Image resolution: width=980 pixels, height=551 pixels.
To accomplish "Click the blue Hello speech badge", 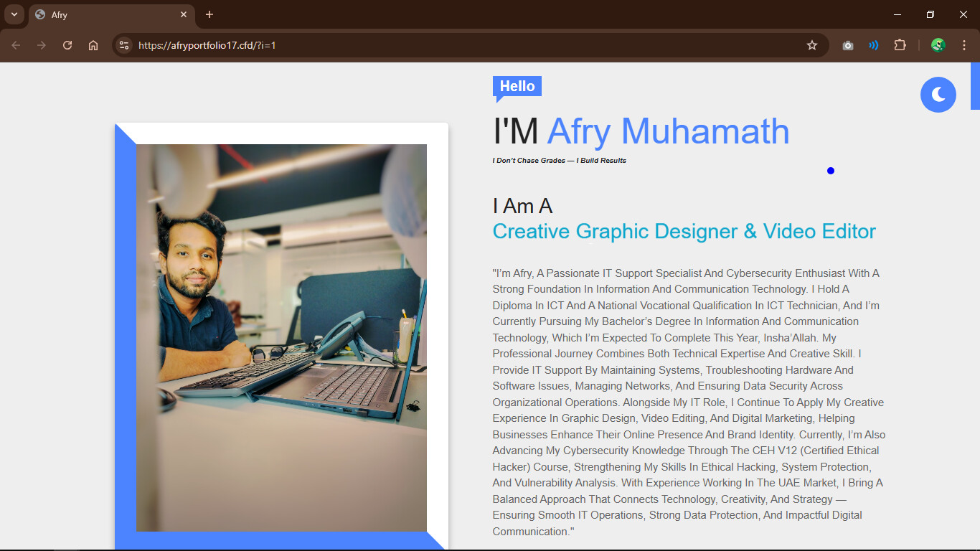I will [x=517, y=86].
